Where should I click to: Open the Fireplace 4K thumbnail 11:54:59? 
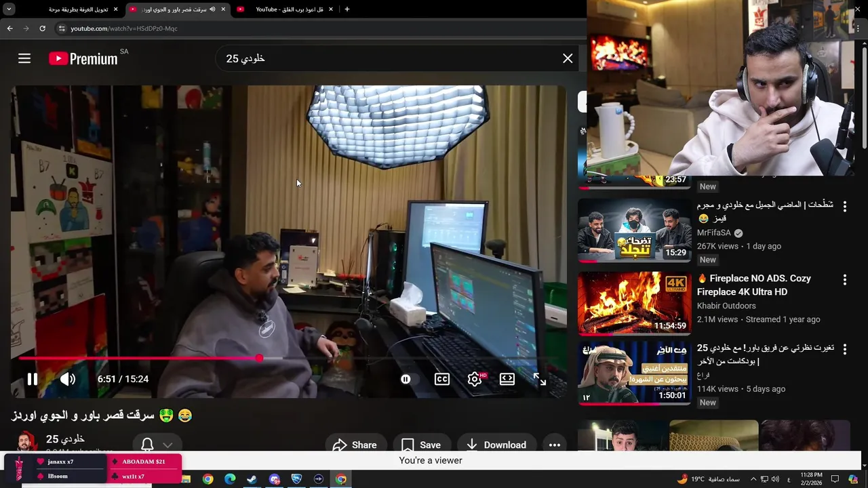tap(634, 303)
